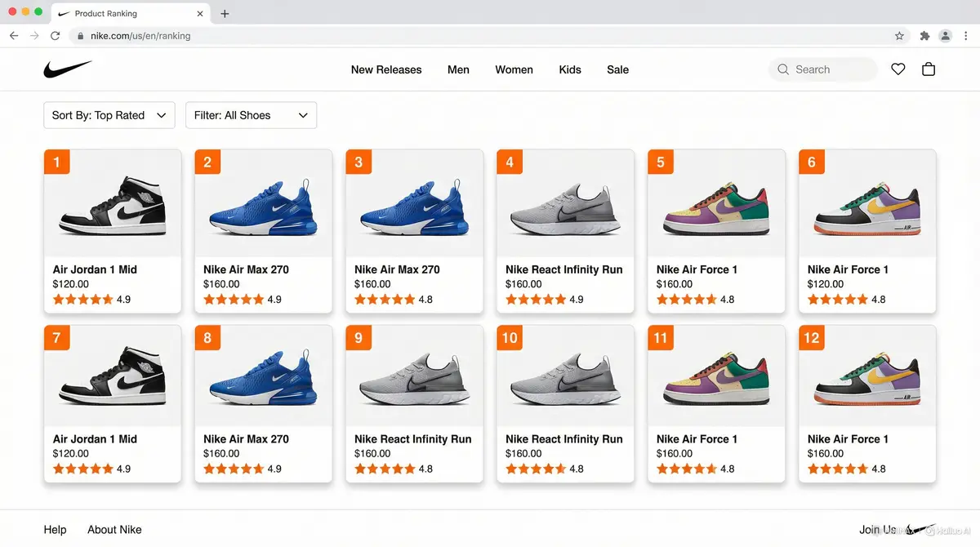Close the Product Ranking tab
980x547 pixels.
point(200,14)
